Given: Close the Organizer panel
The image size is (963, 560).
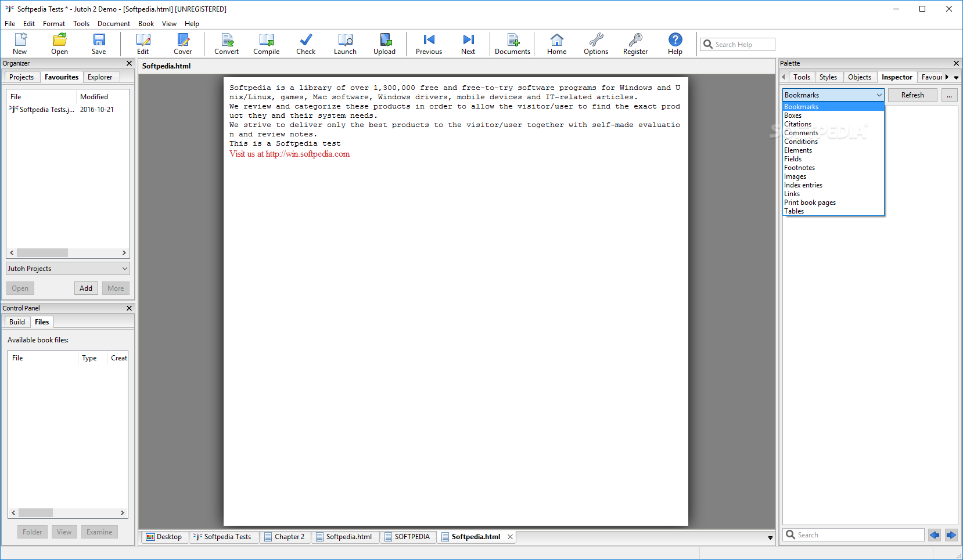Looking at the screenshot, I should tap(129, 63).
